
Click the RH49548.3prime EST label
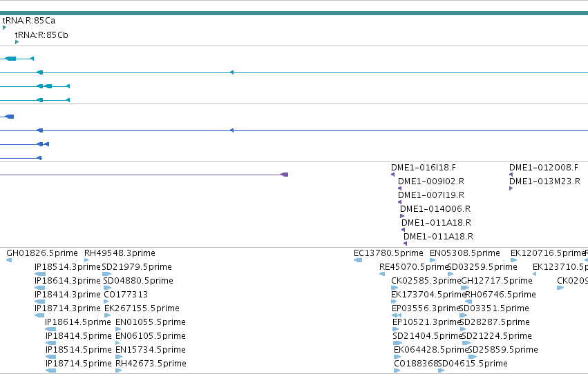coord(120,253)
